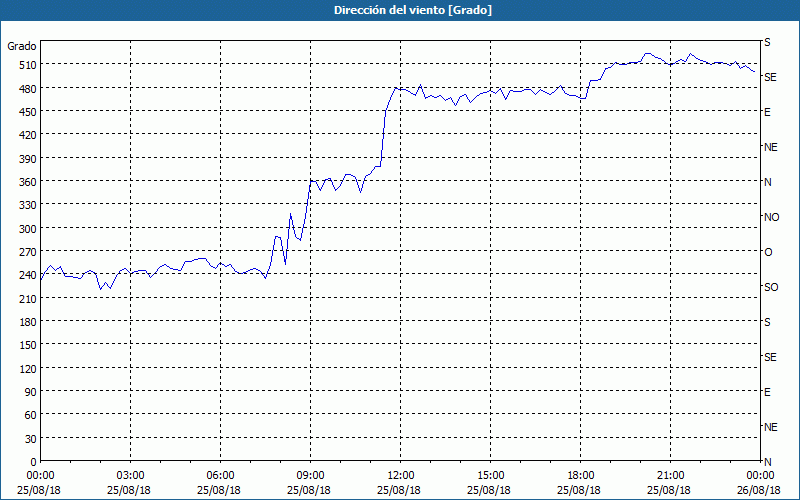The width and height of the screenshot is (800, 500).
Task: Pick the 60 value on the left axis
Action: [31, 415]
